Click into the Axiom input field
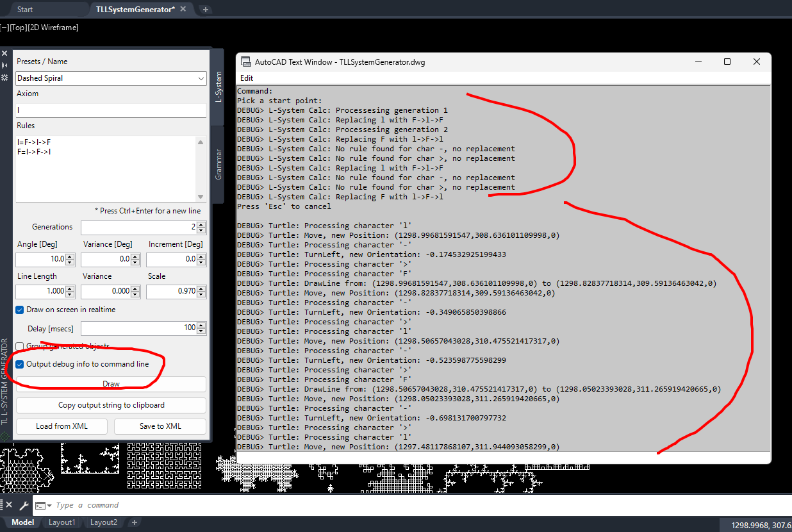Screen dimensions: 792x532 (111, 110)
